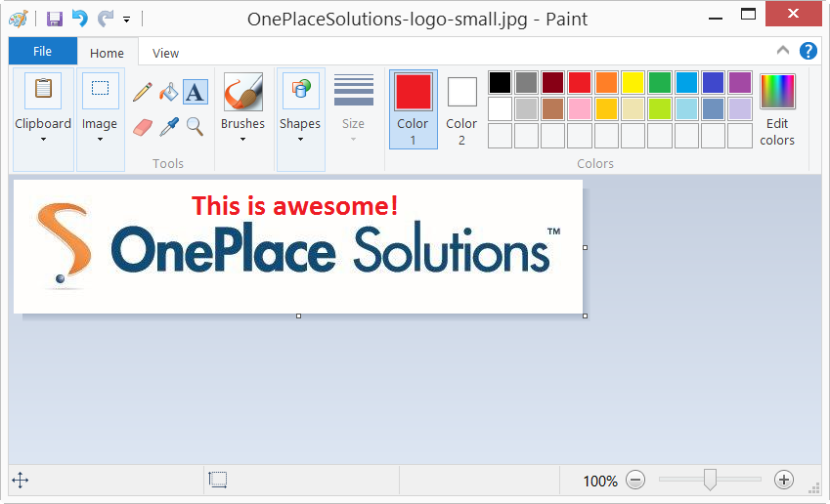
Task: Activate the Color 1 selector
Action: (x=413, y=108)
